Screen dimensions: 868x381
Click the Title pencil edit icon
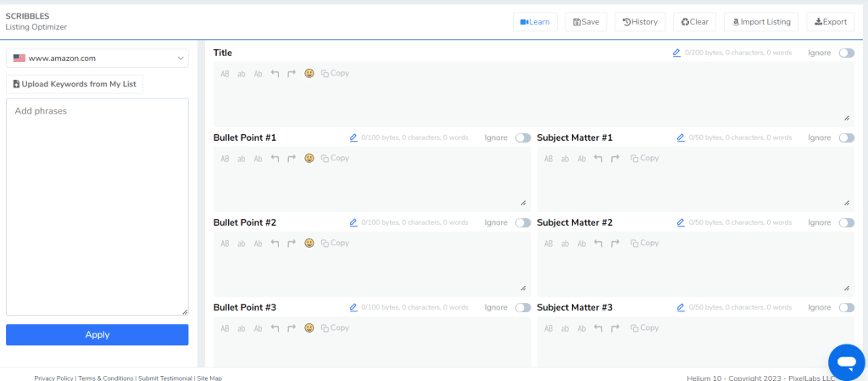tap(676, 53)
